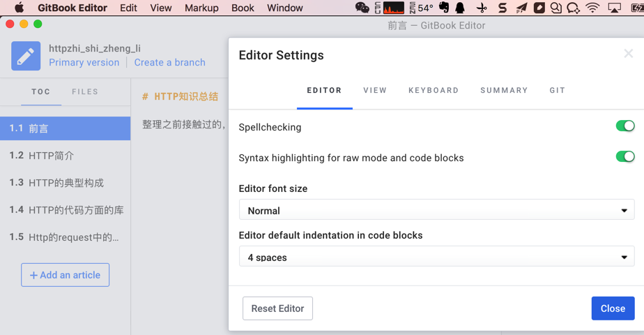
Task: Click the scissors icon in menu bar
Action: (482, 8)
